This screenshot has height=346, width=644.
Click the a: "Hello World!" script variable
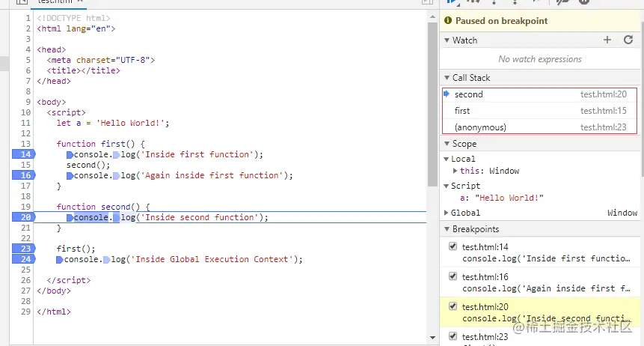(501, 198)
